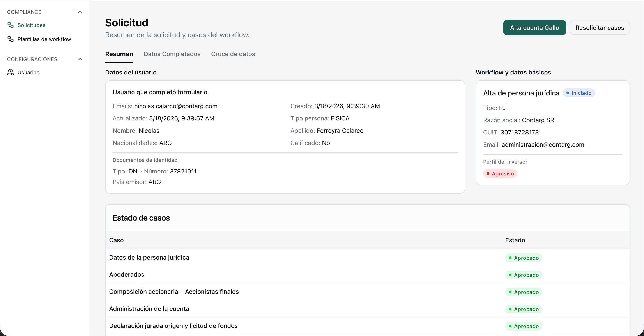Click administracion@contarg.com in Workflow panel
This screenshot has width=644, height=336.
pos(543,145)
